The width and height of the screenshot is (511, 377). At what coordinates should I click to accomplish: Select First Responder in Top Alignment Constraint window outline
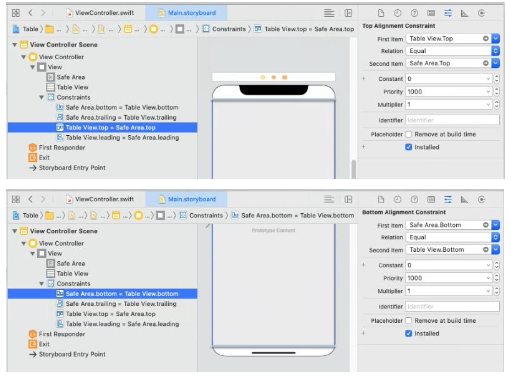pyautogui.click(x=57, y=148)
